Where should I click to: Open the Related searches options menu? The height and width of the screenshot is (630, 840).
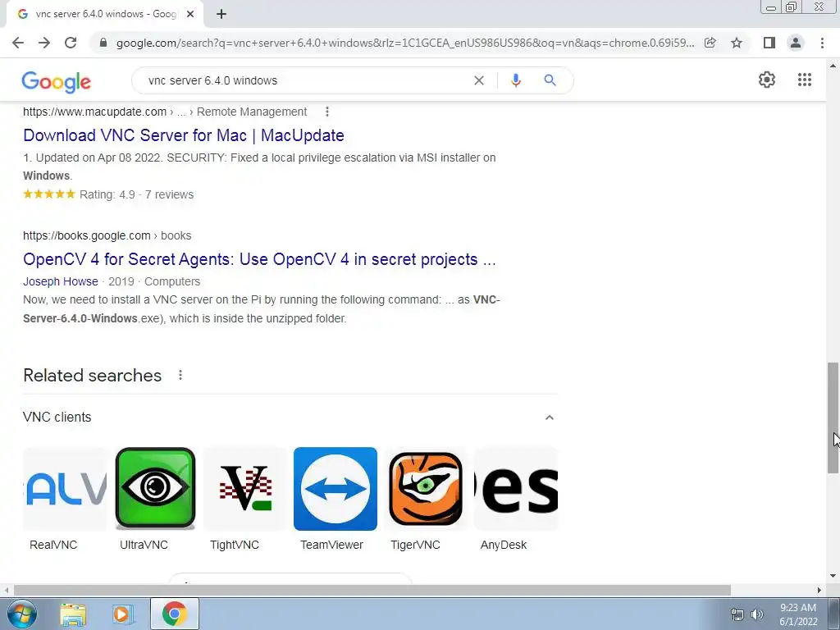click(180, 375)
